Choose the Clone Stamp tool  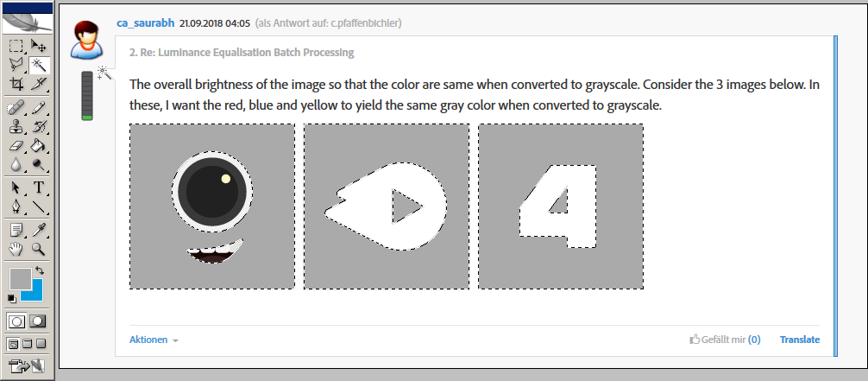[16, 128]
